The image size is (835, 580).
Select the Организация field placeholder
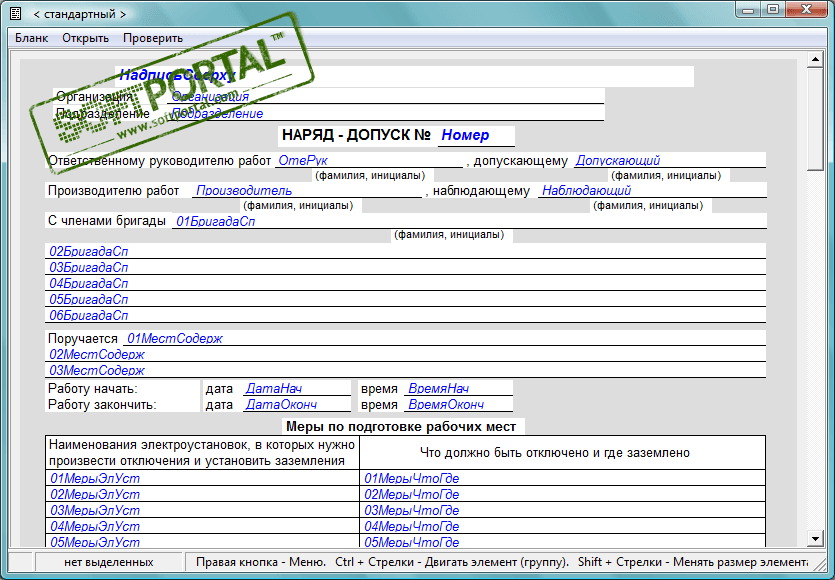tap(386, 96)
